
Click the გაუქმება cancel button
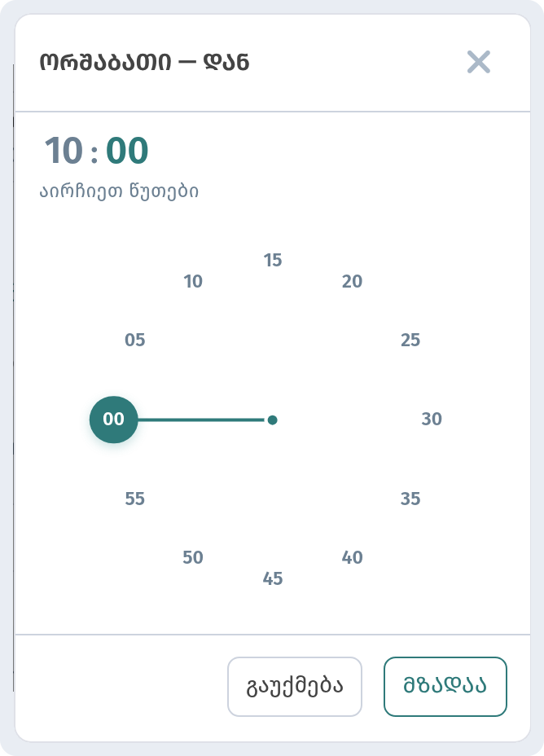tap(295, 687)
